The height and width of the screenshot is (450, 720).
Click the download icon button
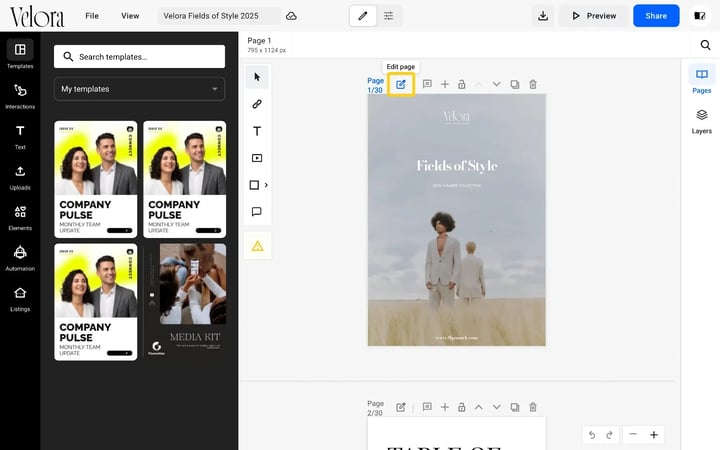pyautogui.click(x=543, y=16)
